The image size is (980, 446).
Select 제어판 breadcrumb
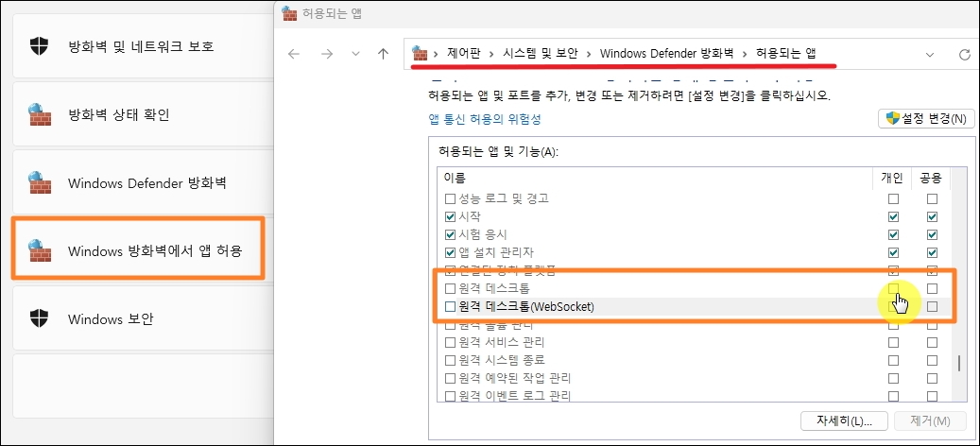click(464, 54)
